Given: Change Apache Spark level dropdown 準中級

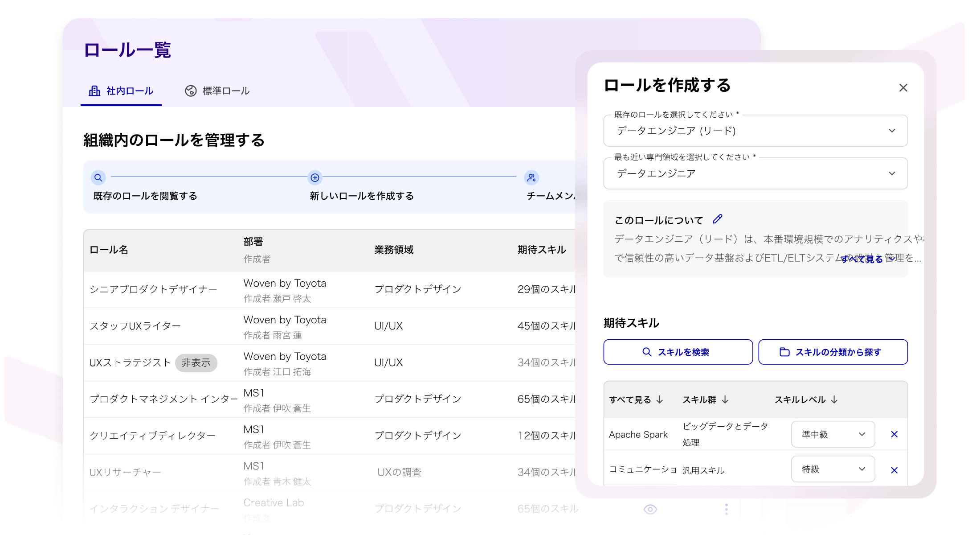Looking at the screenshot, I should pos(833,434).
